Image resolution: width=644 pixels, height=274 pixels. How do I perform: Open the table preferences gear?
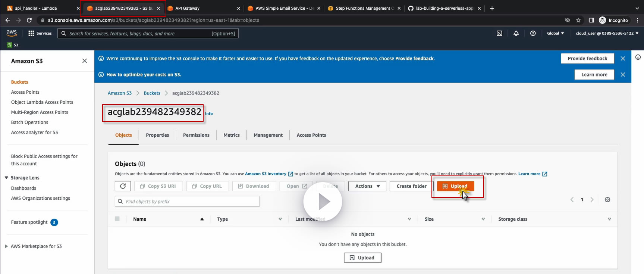[x=607, y=200]
